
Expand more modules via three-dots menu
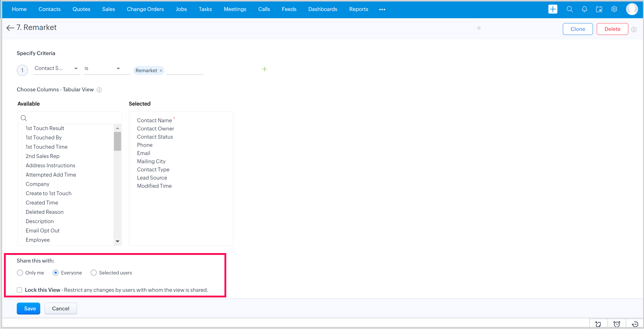[x=382, y=9]
